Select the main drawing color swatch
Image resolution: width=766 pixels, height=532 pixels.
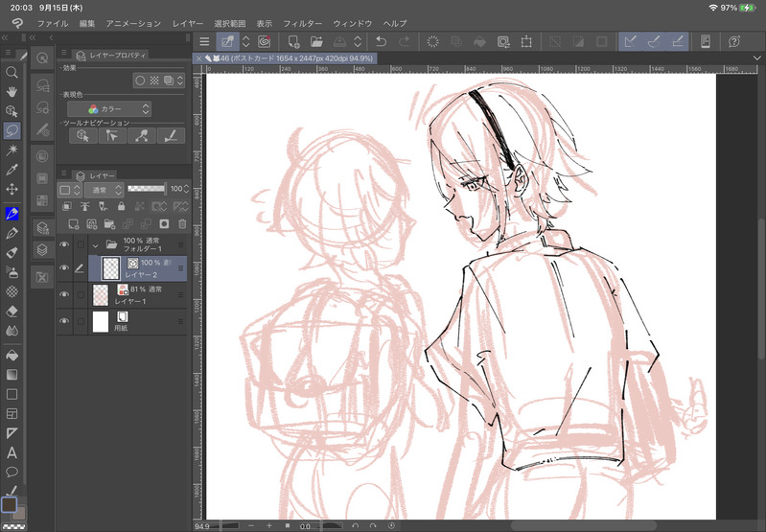(10, 504)
